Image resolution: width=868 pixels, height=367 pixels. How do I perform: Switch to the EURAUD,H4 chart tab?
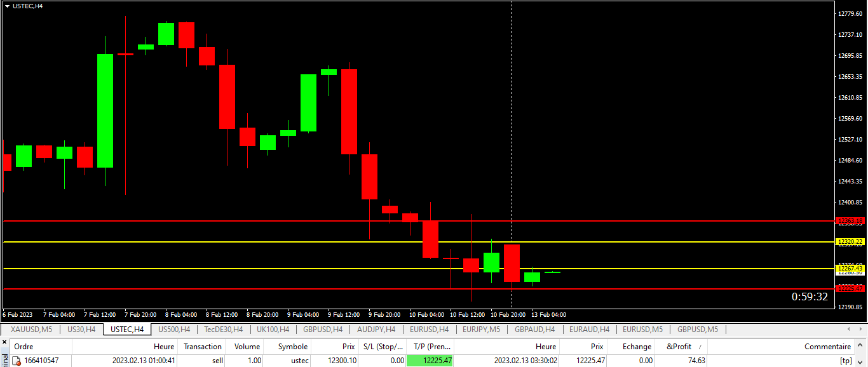click(589, 330)
